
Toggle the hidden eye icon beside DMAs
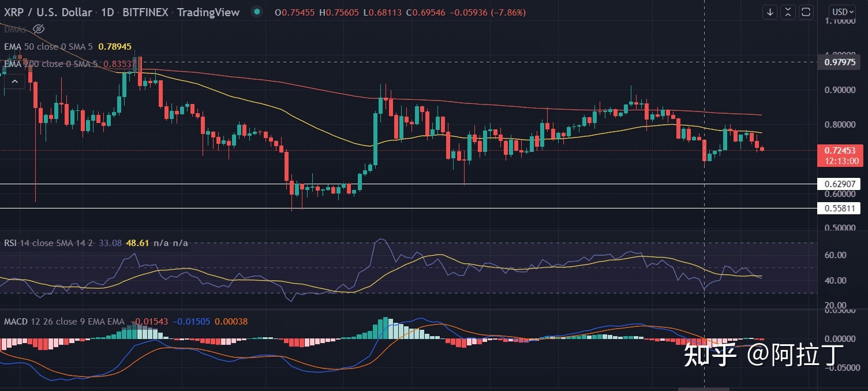39,29
